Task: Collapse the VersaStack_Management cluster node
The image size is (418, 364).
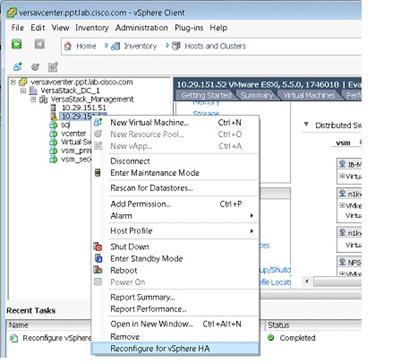Action: pos(33,99)
